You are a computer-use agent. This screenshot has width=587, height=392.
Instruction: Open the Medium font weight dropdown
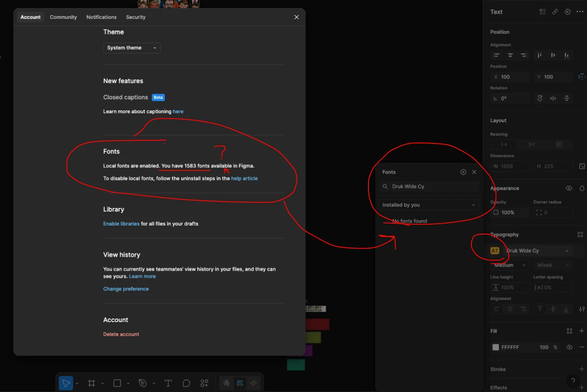tap(510, 265)
